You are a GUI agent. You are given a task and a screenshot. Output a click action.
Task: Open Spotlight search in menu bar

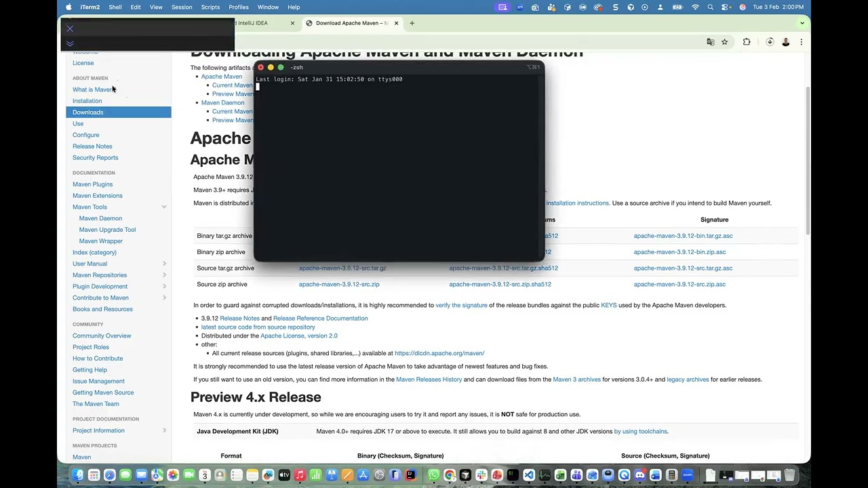click(x=710, y=7)
